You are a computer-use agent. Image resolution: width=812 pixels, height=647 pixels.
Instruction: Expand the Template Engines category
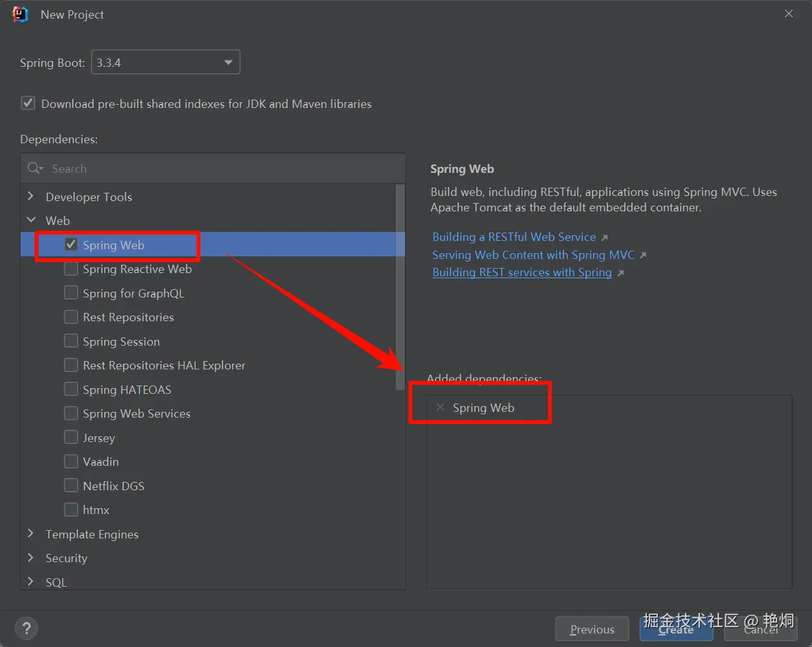point(31,533)
